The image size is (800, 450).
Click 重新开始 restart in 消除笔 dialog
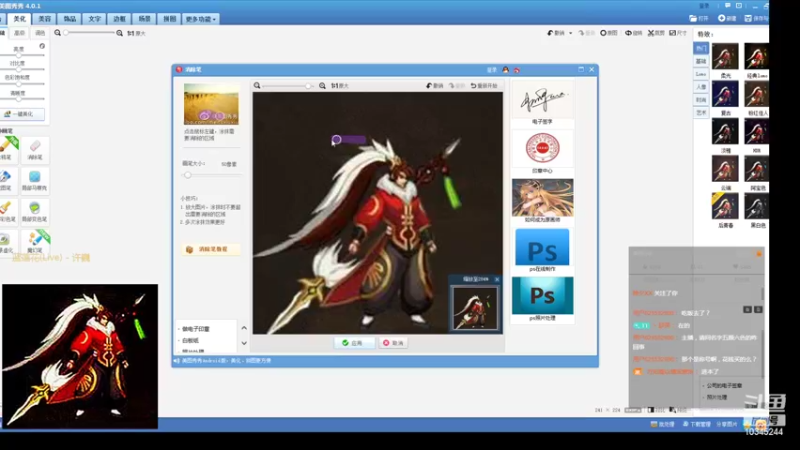[484, 86]
